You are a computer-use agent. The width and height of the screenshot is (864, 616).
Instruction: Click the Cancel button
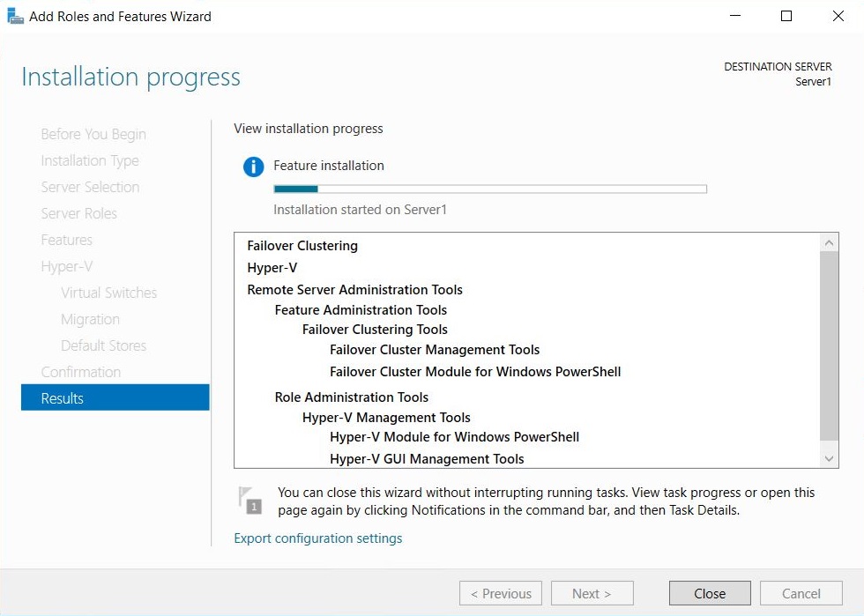(x=801, y=593)
